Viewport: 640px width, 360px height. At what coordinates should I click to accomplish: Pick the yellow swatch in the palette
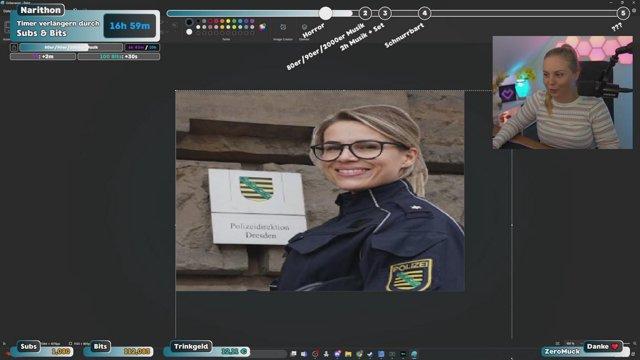[x=228, y=21]
